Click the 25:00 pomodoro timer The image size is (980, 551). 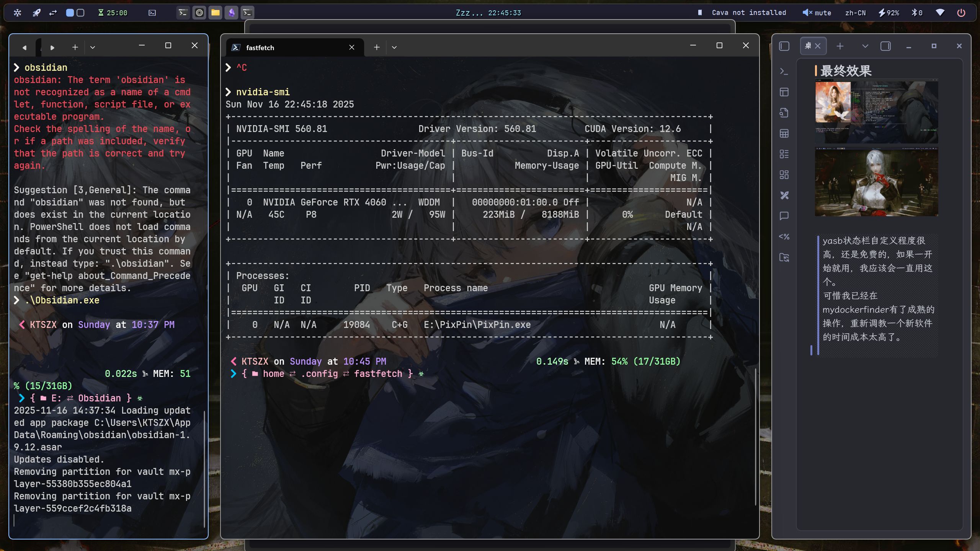click(113, 13)
